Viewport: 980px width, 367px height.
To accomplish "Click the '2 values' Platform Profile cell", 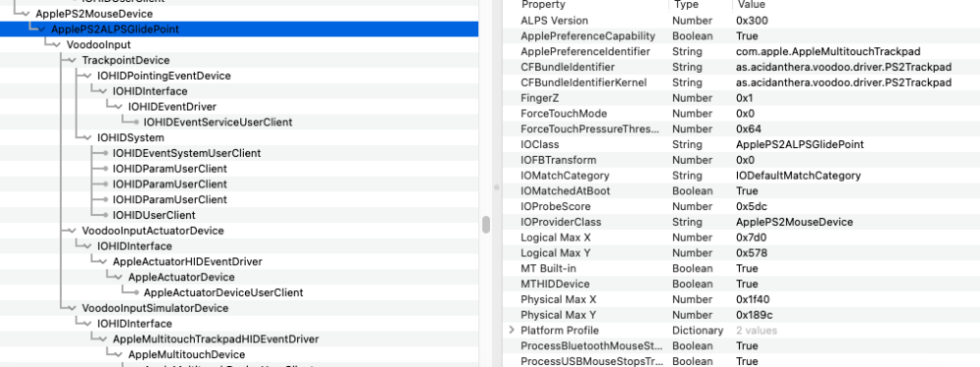I will tap(757, 330).
